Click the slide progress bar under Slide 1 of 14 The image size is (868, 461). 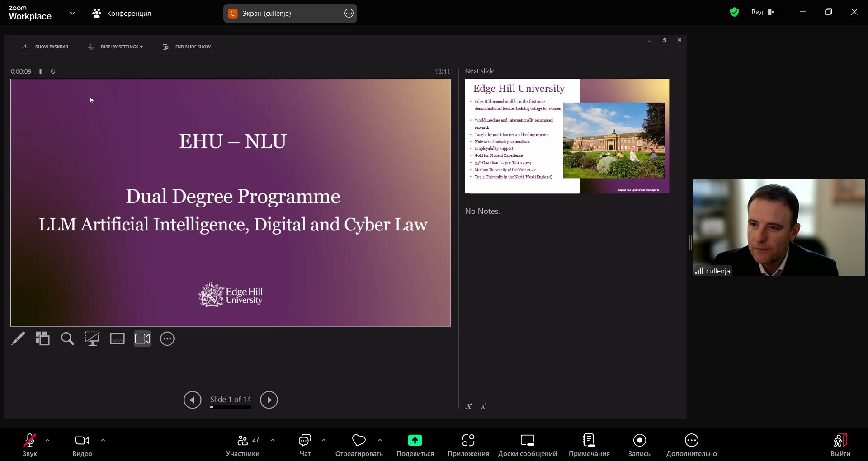230,407
